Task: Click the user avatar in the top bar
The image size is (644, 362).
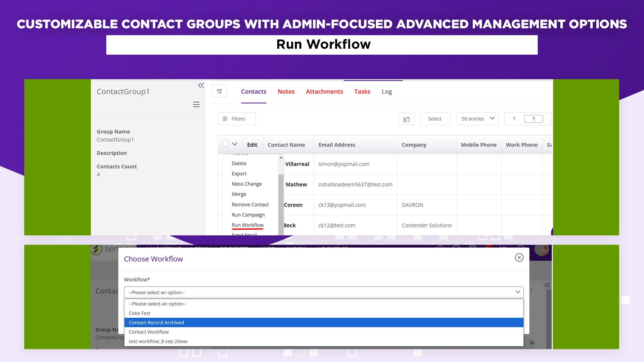Action: [x=542, y=250]
